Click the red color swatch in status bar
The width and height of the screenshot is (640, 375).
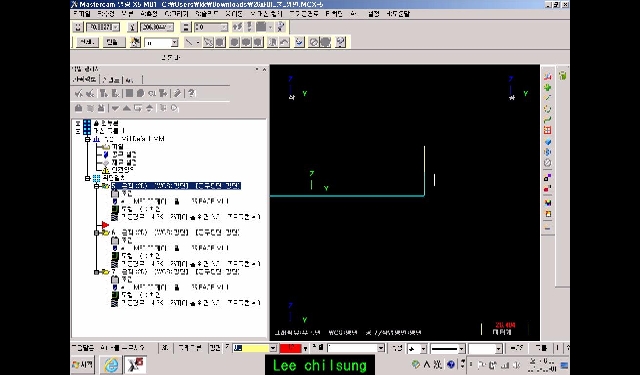pyautogui.click(x=290, y=348)
